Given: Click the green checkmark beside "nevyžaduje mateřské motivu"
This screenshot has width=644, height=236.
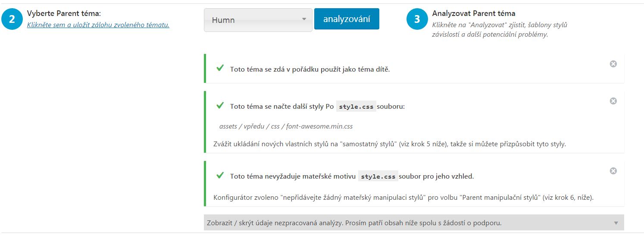Looking at the screenshot, I should (x=220, y=175).
